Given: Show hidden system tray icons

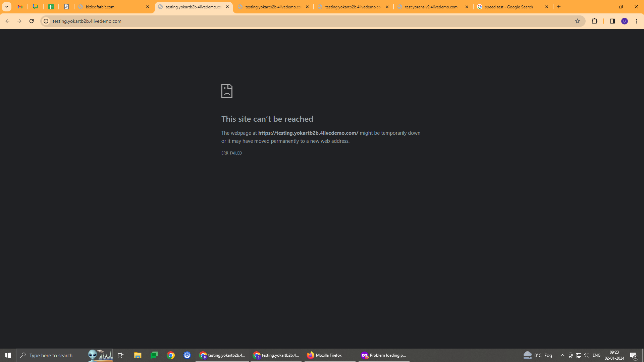Looking at the screenshot, I should tap(562, 355).
